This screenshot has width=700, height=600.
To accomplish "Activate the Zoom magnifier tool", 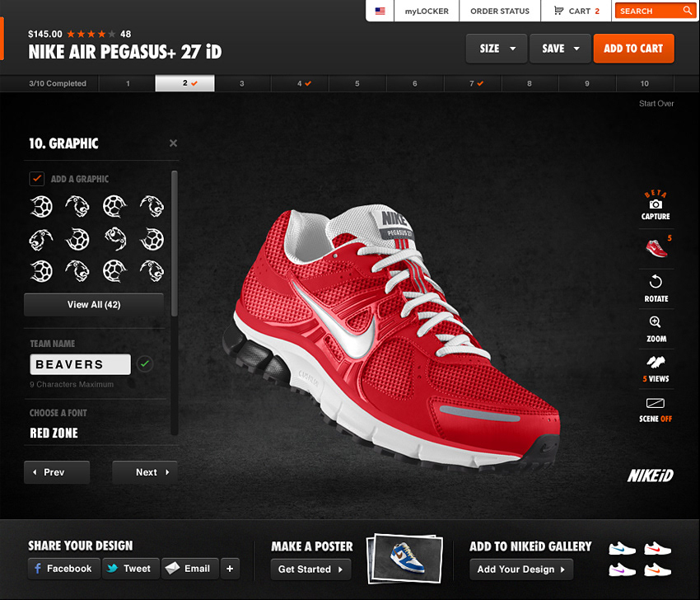I will click(x=656, y=329).
